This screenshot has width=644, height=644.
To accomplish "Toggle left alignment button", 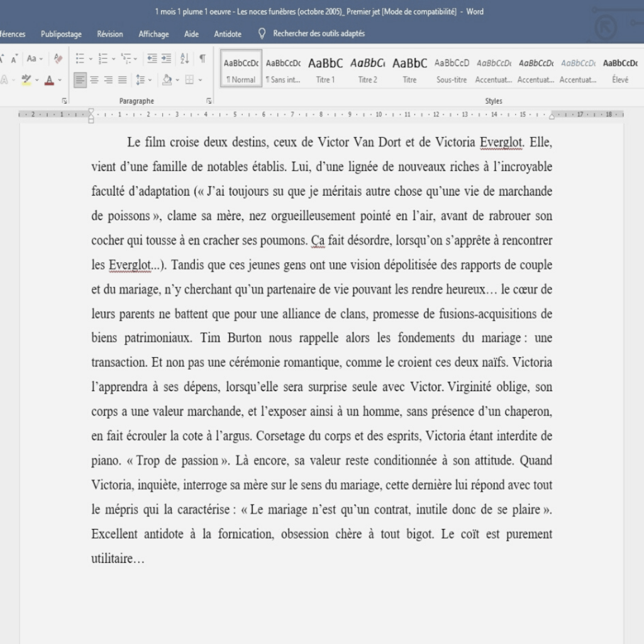I will click(x=80, y=80).
